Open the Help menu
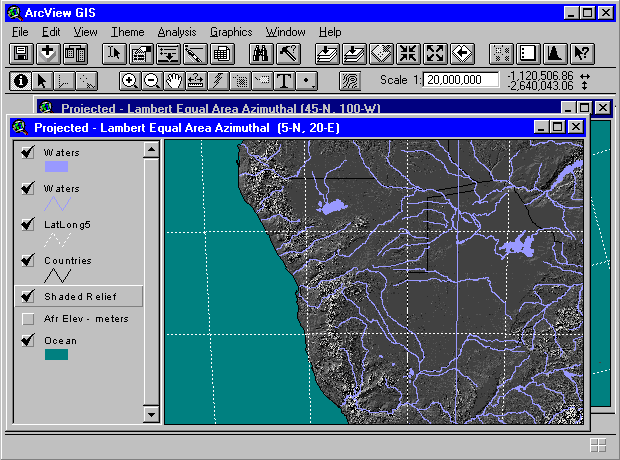This screenshot has width=620, height=460. pyautogui.click(x=330, y=32)
